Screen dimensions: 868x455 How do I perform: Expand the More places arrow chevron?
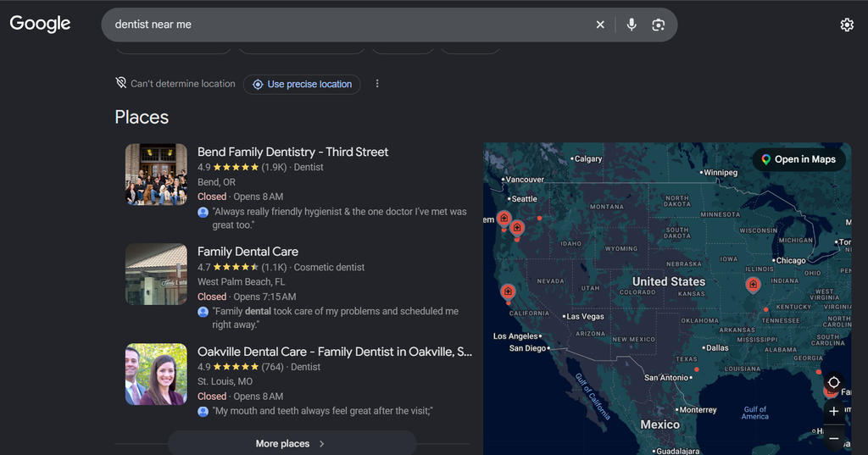tap(321, 443)
